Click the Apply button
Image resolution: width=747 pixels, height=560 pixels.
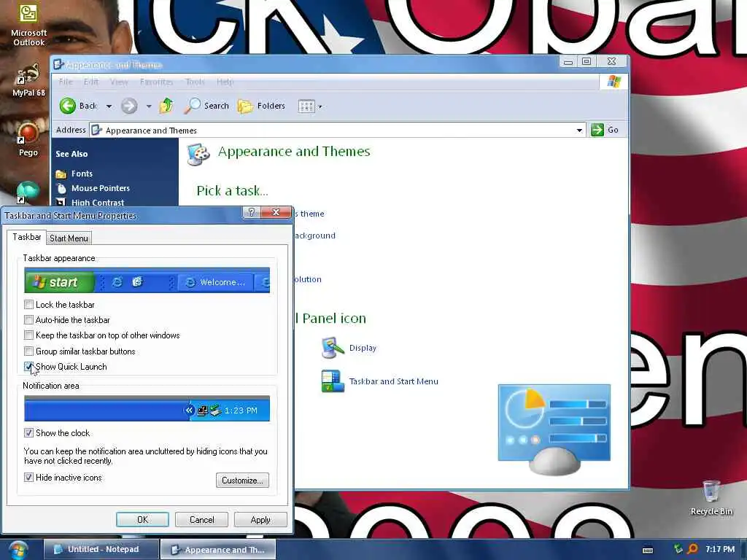[x=260, y=519]
